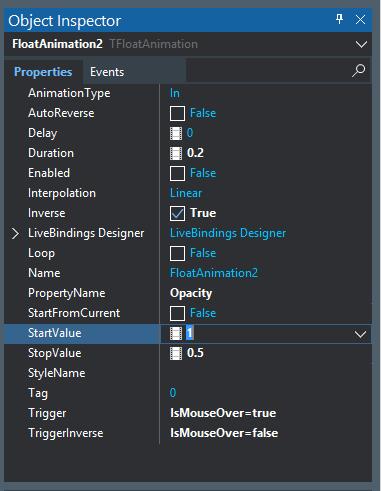Select the Properties tab
Viewport: 381px width, 491px height.
(x=43, y=72)
